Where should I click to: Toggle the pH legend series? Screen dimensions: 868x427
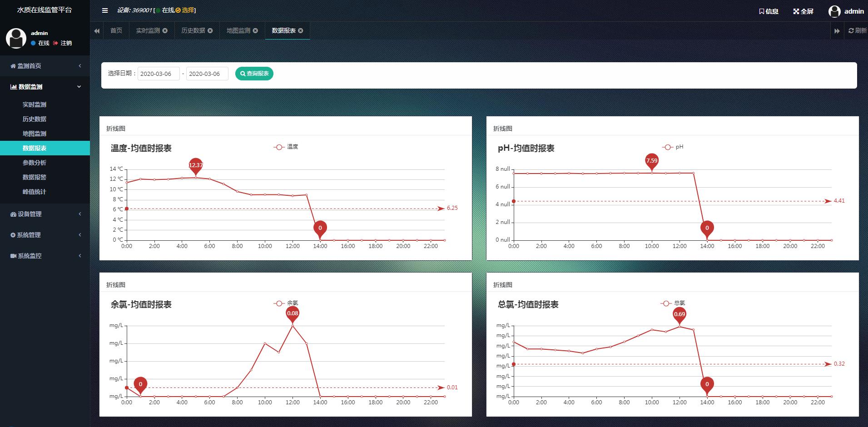coord(673,147)
